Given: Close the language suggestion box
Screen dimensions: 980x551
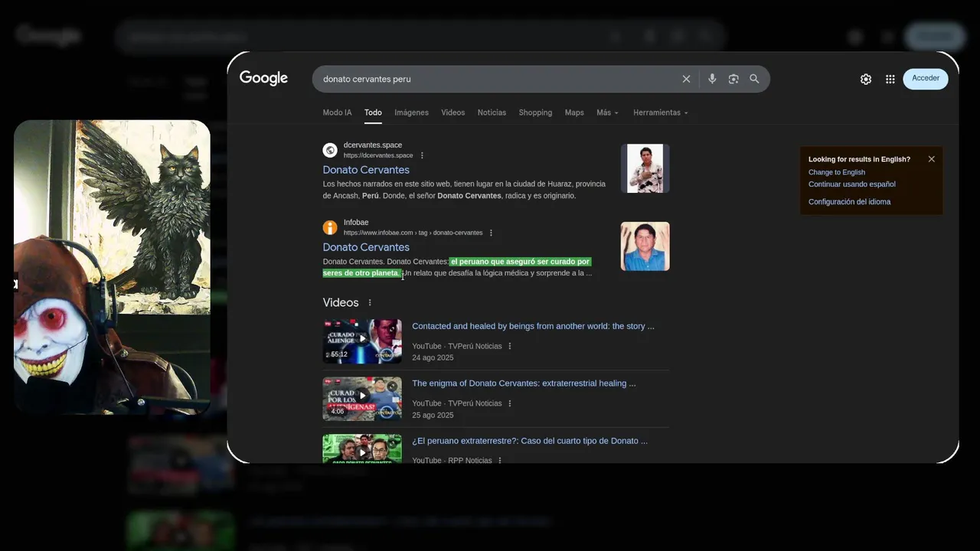Looking at the screenshot, I should click(931, 159).
